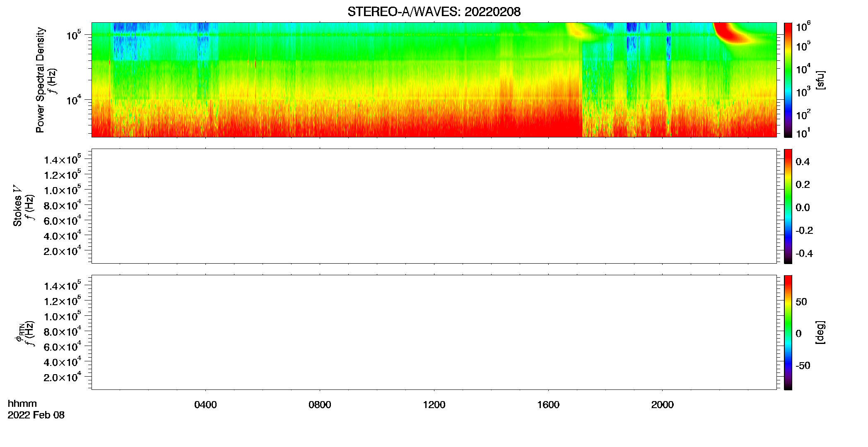Click the 2.0×10^4 tick in the phi RTN panel
This screenshot has height=447, width=868.
pyautogui.click(x=63, y=377)
